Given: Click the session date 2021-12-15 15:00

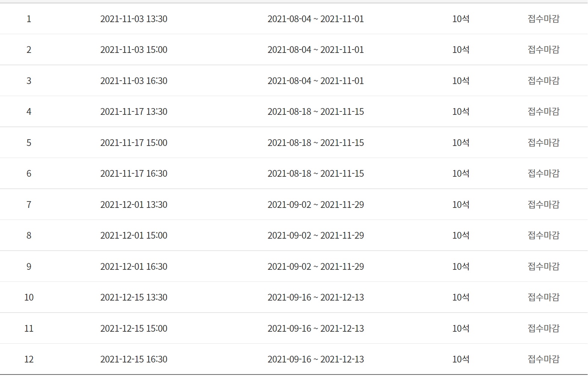Looking at the screenshot, I should tap(134, 328).
